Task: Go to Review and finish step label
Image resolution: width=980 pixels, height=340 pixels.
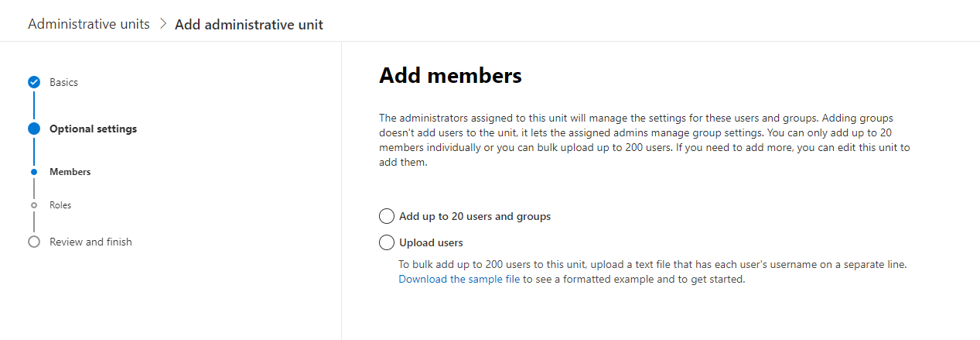Action: [90, 242]
